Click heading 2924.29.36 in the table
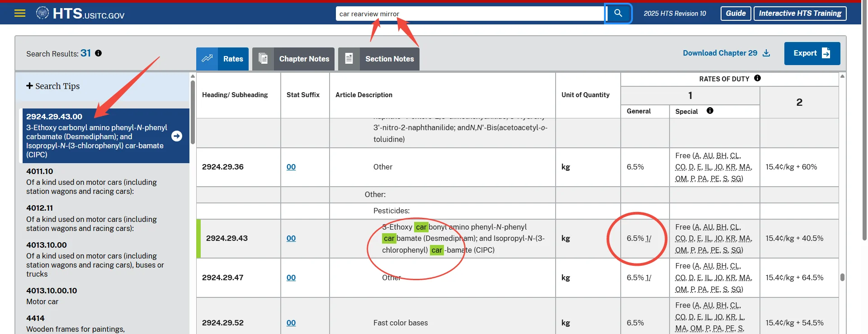Screen dimensions: 868x334 pyautogui.click(x=223, y=167)
